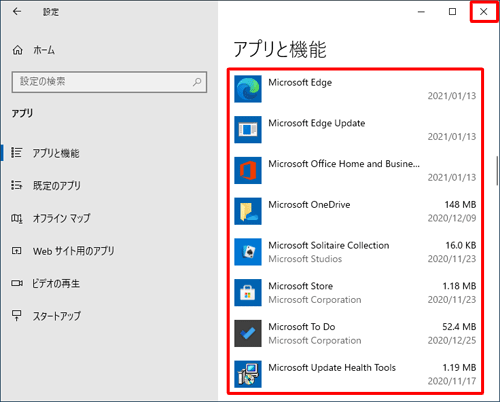Close the Settings window
Viewport: 500px width, 402px height.
(484, 12)
